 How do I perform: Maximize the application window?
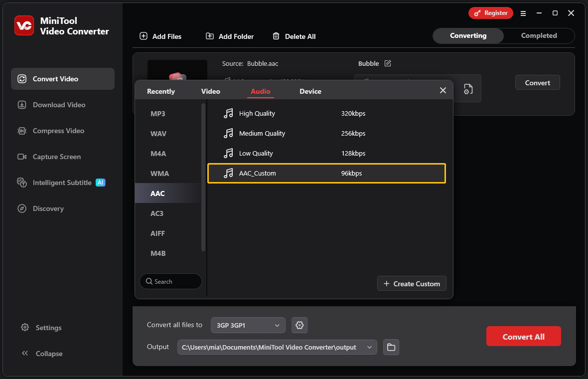(x=555, y=13)
